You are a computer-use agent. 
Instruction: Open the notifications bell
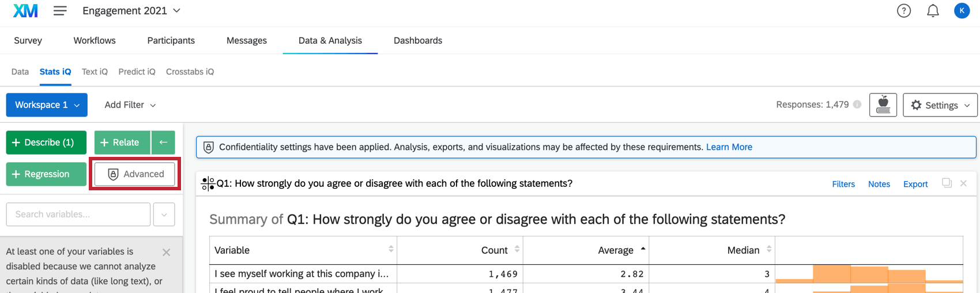[933, 11]
